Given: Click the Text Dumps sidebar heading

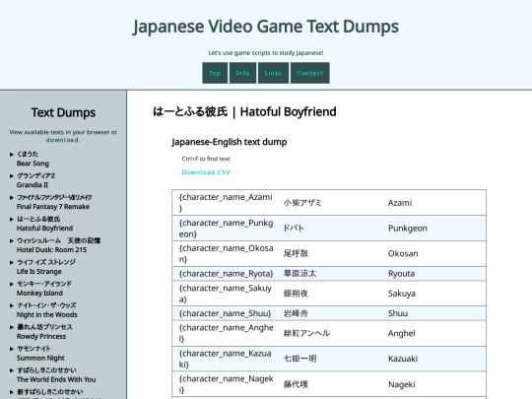Looking at the screenshot, I should pos(63,112).
